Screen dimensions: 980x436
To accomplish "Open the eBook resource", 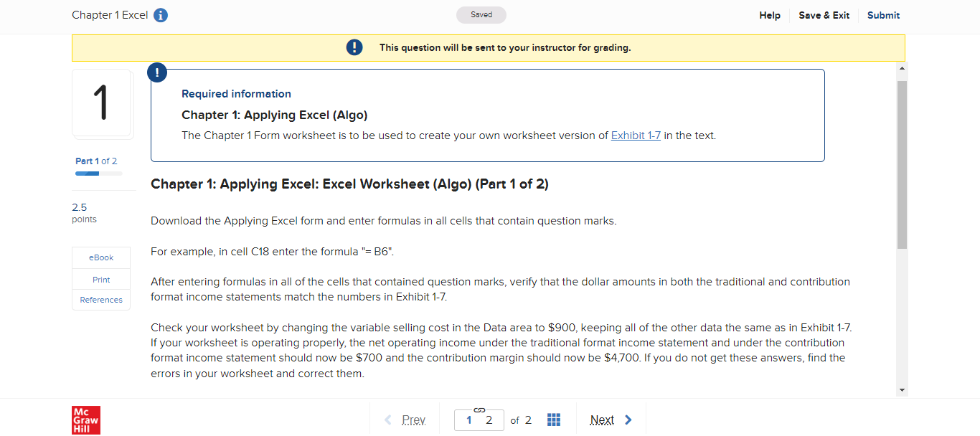I will [x=100, y=257].
